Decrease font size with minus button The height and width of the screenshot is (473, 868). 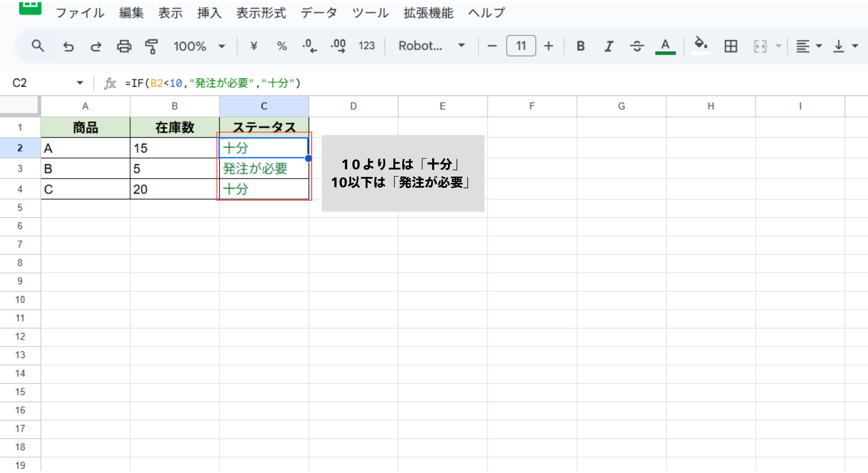pos(492,46)
